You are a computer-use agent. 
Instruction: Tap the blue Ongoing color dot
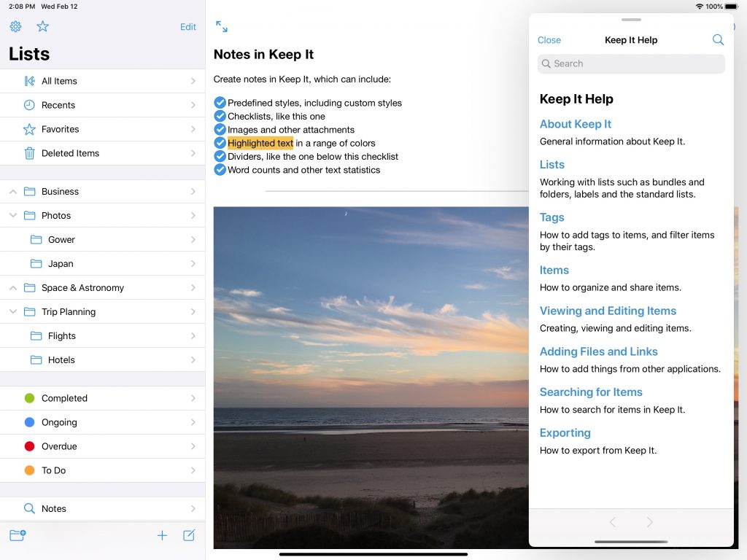click(x=29, y=422)
